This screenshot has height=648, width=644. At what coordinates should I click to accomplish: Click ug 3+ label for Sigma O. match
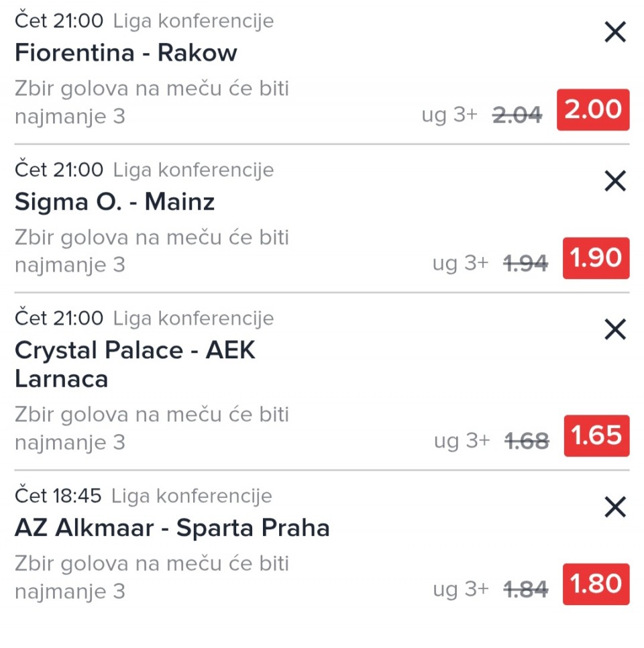460,264
